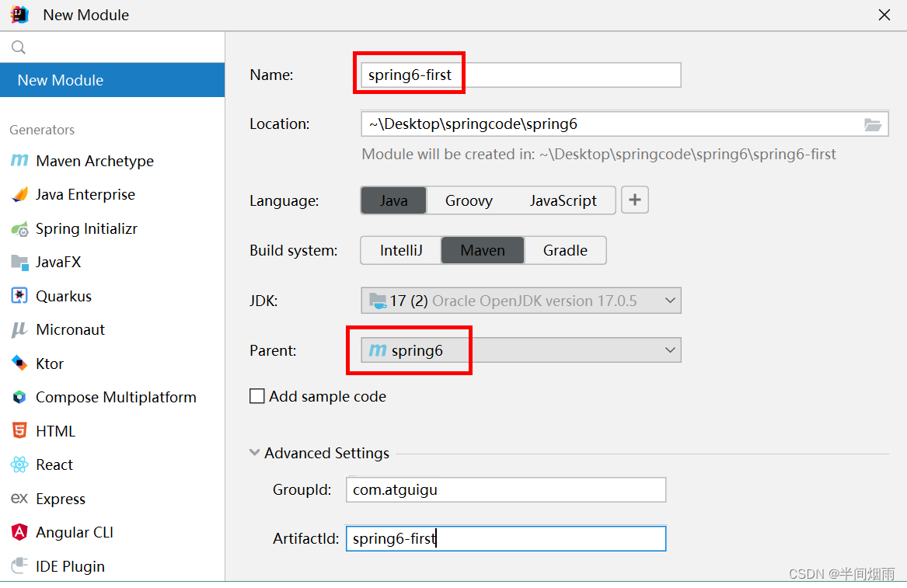Image resolution: width=907 pixels, height=588 pixels.
Task: Click the IntelliJ IDEA logo in title bar
Action: 19,15
